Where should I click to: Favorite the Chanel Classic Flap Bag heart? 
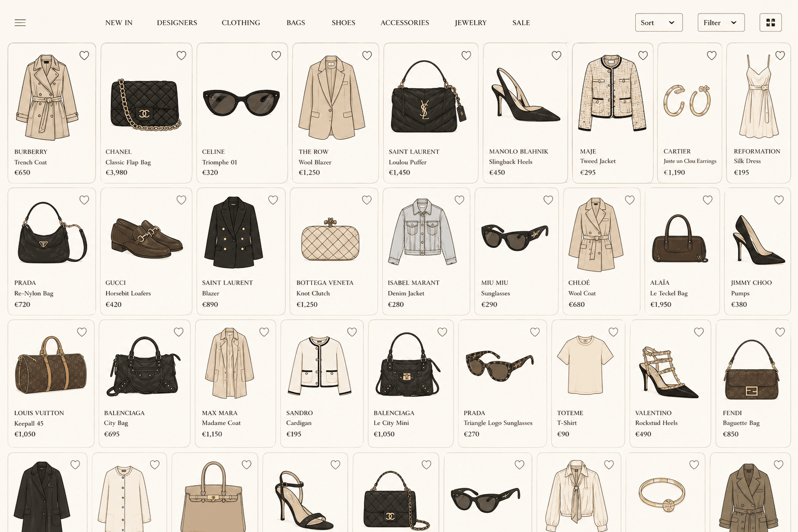click(x=181, y=56)
